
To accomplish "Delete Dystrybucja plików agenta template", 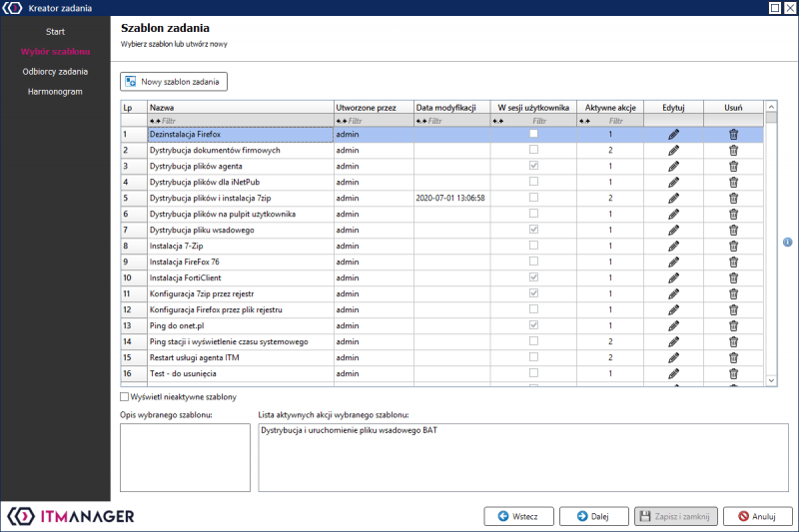I will pyautogui.click(x=733, y=166).
